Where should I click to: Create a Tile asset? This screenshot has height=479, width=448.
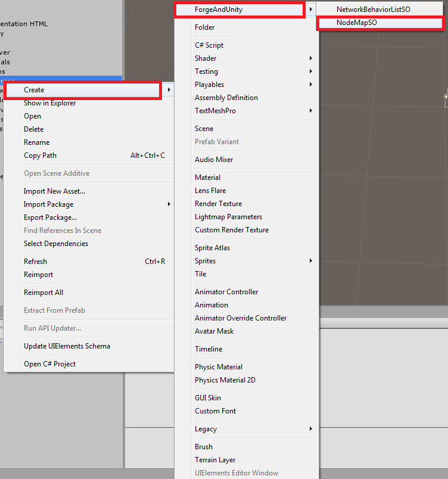[x=247, y=274]
